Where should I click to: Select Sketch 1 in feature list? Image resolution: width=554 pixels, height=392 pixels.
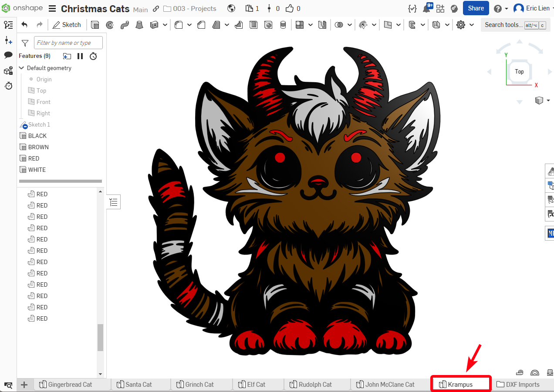pos(39,124)
